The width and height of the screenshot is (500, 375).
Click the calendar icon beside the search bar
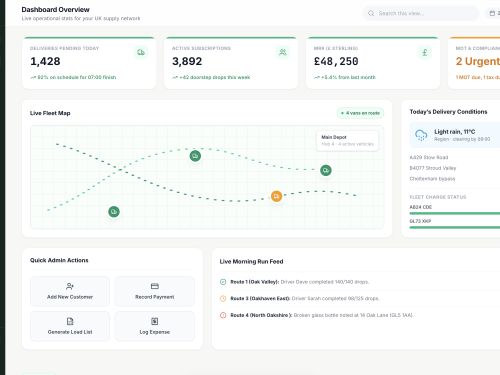coord(492,13)
